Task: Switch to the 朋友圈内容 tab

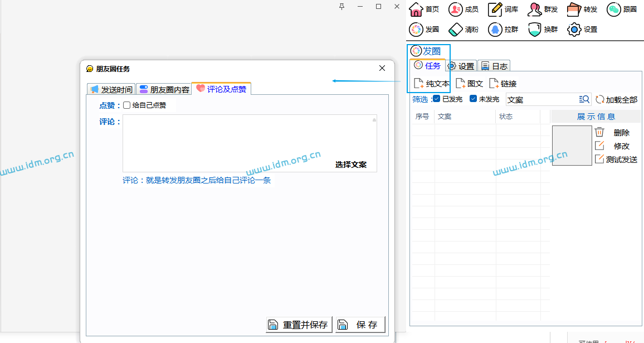Action: pos(164,89)
